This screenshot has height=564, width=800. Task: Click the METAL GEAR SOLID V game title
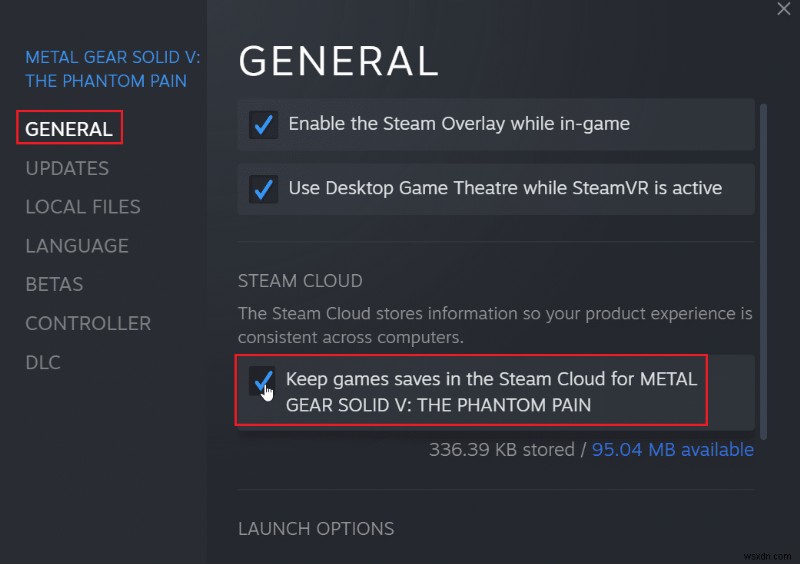click(x=113, y=69)
